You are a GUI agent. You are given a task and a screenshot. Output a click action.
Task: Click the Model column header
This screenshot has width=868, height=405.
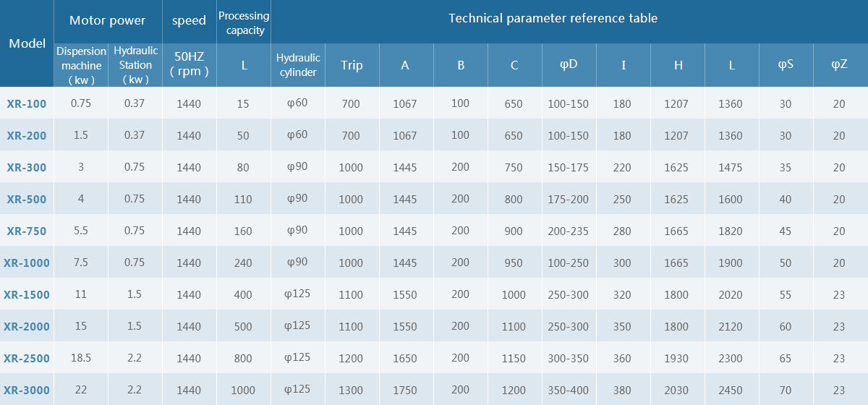27,43
